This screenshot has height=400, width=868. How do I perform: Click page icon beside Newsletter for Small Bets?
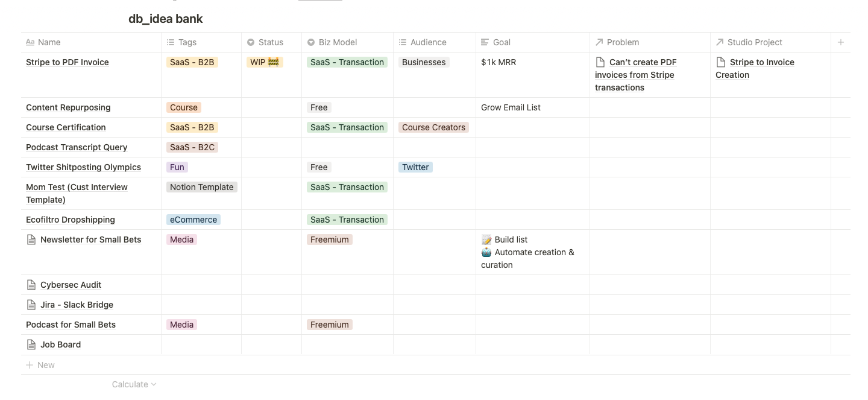(31, 240)
